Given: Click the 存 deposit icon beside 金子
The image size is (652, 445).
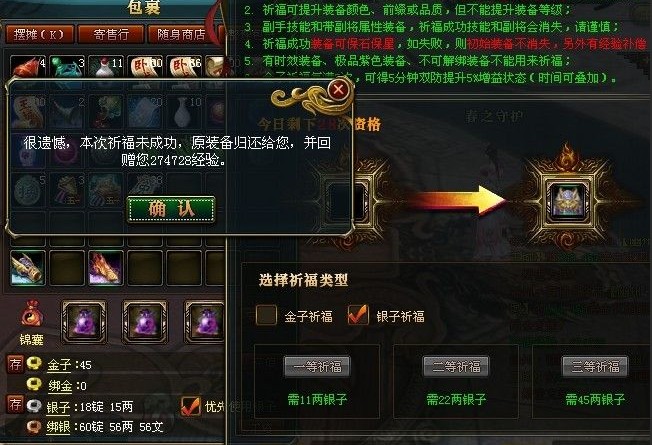Looking at the screenshot, I should 15,364.
